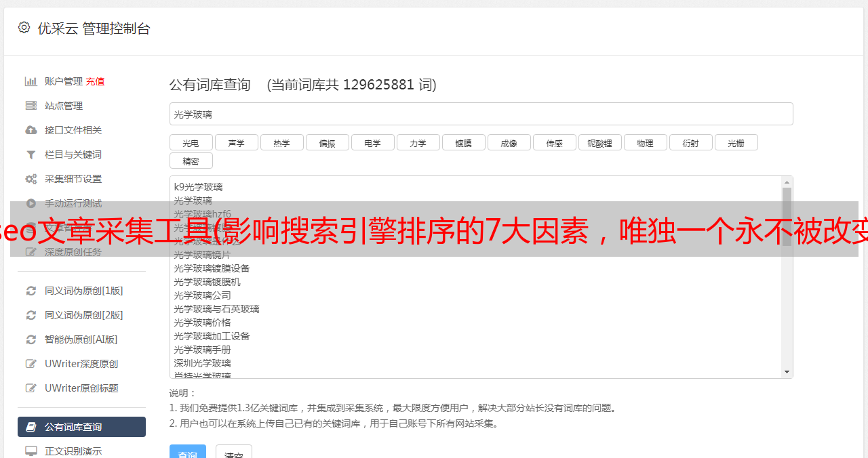Screen dimensions: 868x458
Task: Follow the red 充值 link
Action: click(95, 81)
